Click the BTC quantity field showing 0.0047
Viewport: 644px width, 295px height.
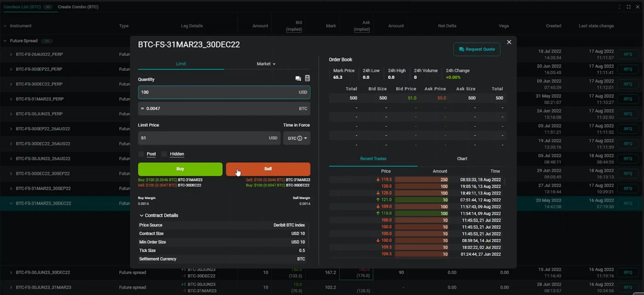point(224,109)
